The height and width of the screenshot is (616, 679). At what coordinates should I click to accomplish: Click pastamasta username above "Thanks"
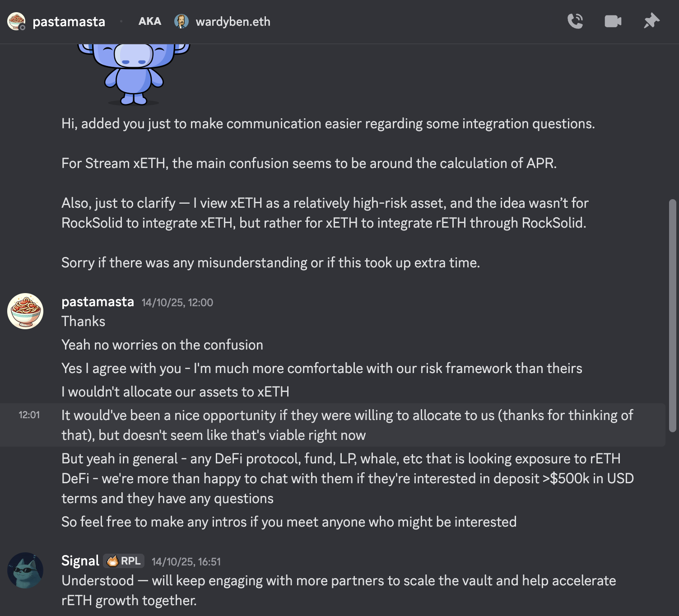point(98,302)
